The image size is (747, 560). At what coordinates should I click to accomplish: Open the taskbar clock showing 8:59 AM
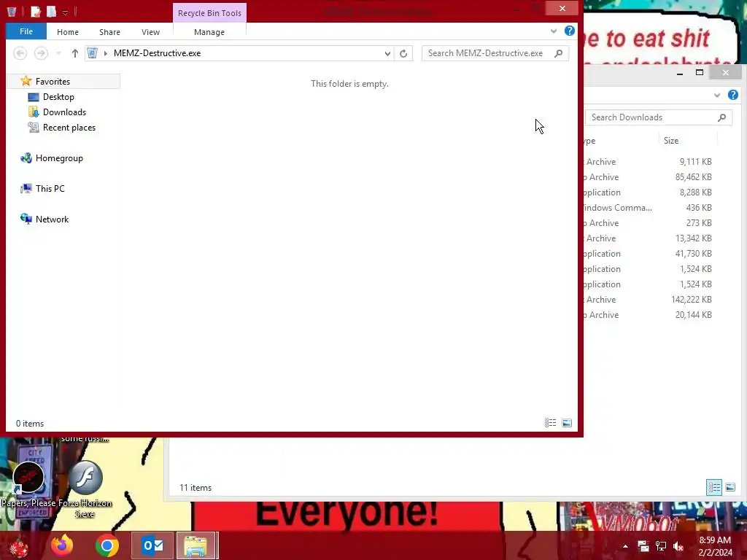(715, 546)
